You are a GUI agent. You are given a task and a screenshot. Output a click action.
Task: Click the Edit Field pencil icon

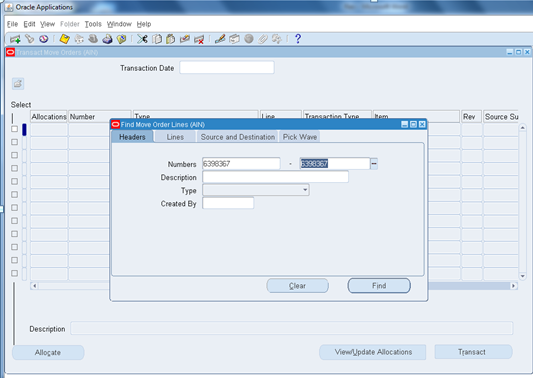pos(220,39)
